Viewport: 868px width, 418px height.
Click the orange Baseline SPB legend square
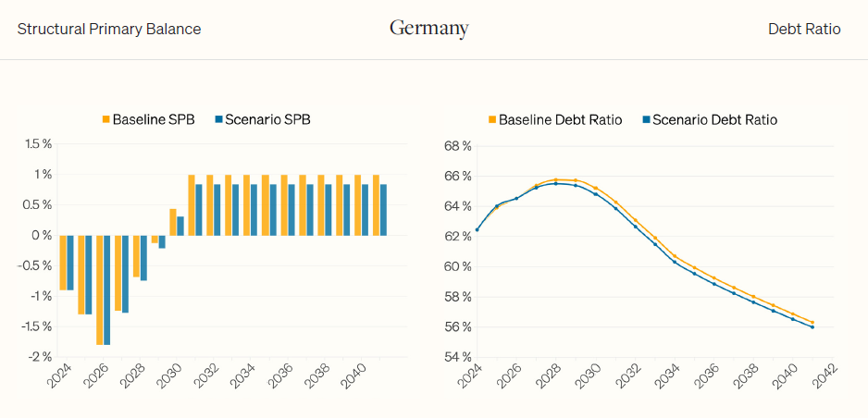point(106,119)
